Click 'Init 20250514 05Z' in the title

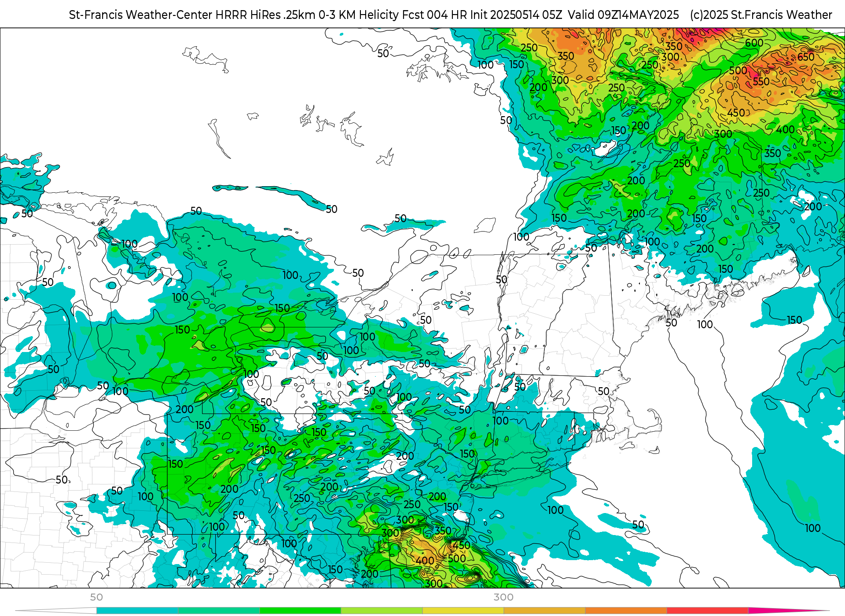coord(516,15)
